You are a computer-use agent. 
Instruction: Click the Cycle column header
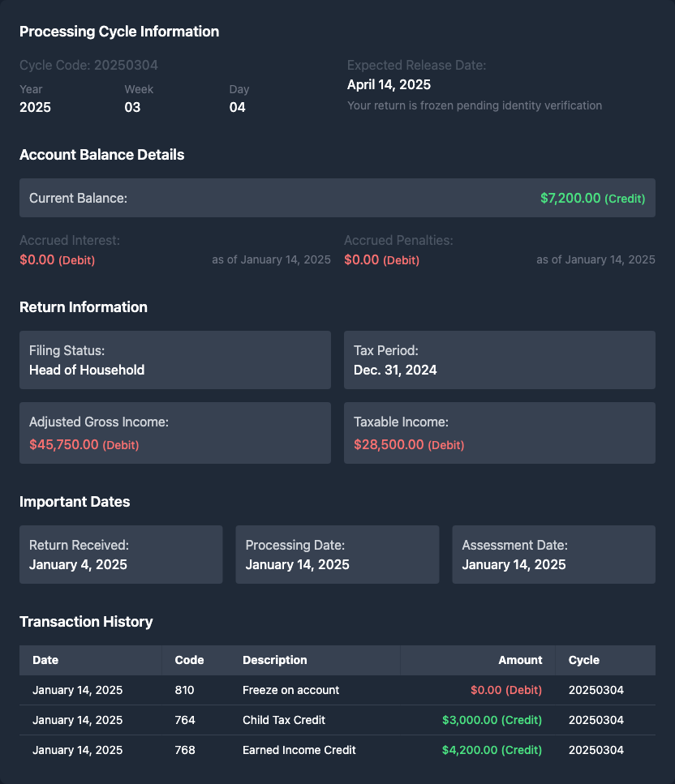click(x=583, y=660)
